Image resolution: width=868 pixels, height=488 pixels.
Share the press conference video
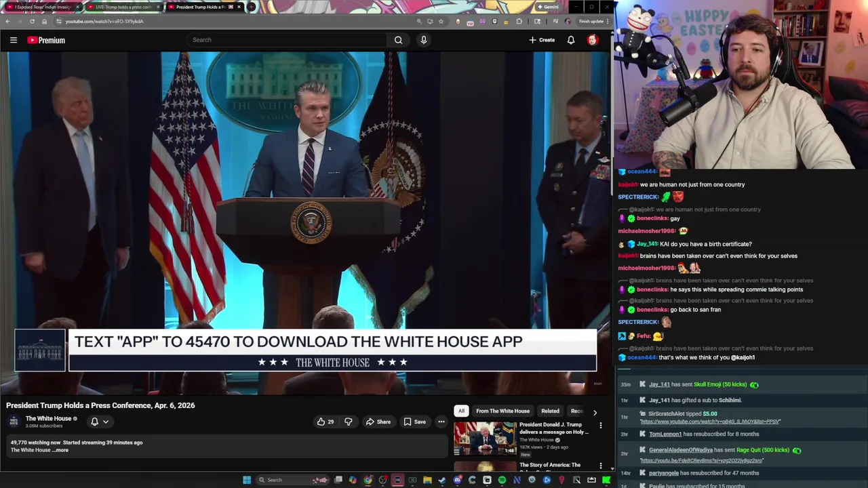(x=378, y=422)
